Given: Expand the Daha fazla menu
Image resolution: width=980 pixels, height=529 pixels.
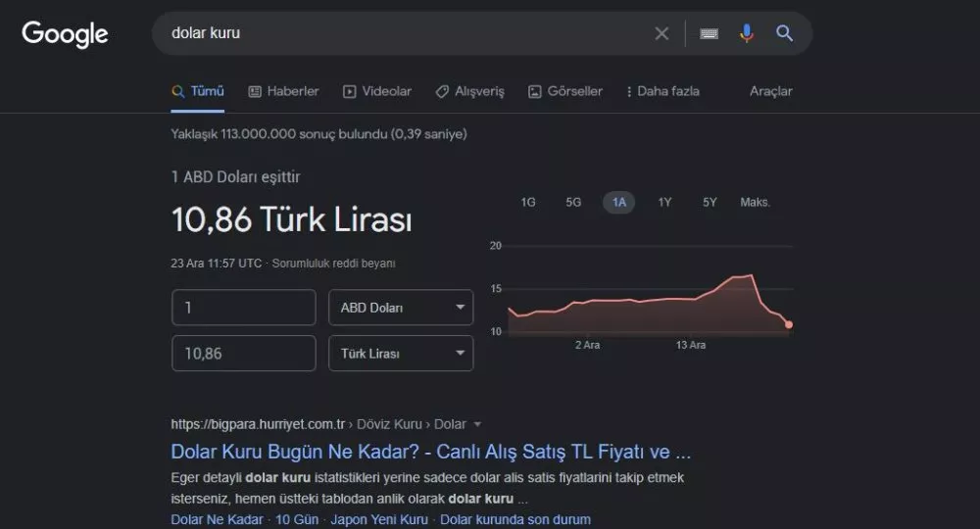Looking at the screenshot, I should tap(662, 91).
